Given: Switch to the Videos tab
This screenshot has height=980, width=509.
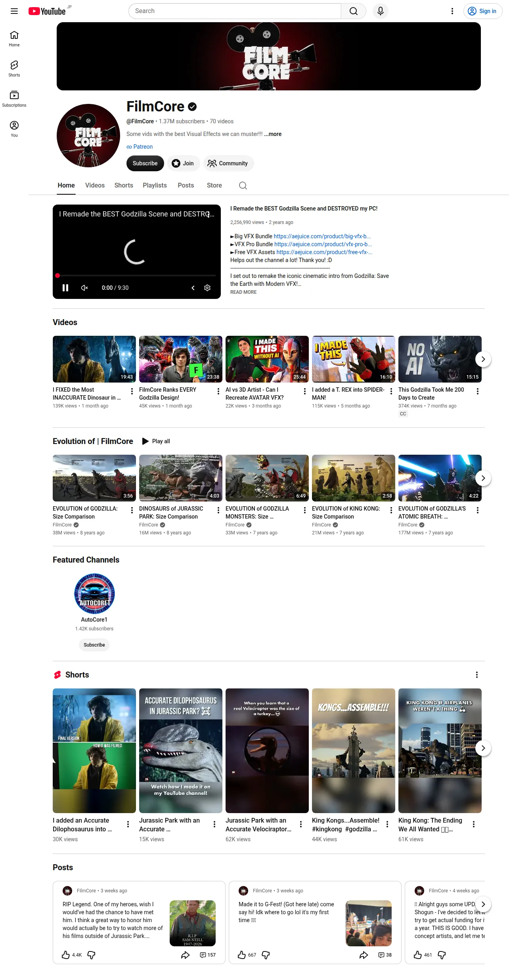Looking at the screenshot, I should (x=95, y=186).
